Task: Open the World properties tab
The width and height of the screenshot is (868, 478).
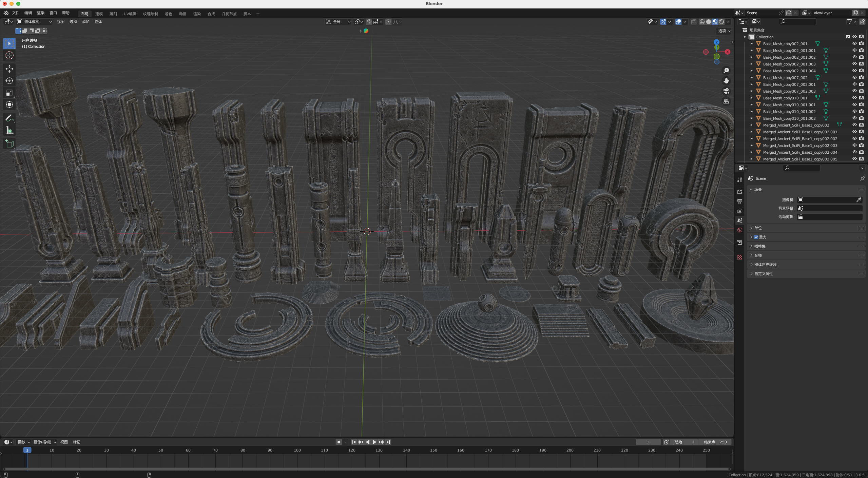Action: click(x=740, y=230)
